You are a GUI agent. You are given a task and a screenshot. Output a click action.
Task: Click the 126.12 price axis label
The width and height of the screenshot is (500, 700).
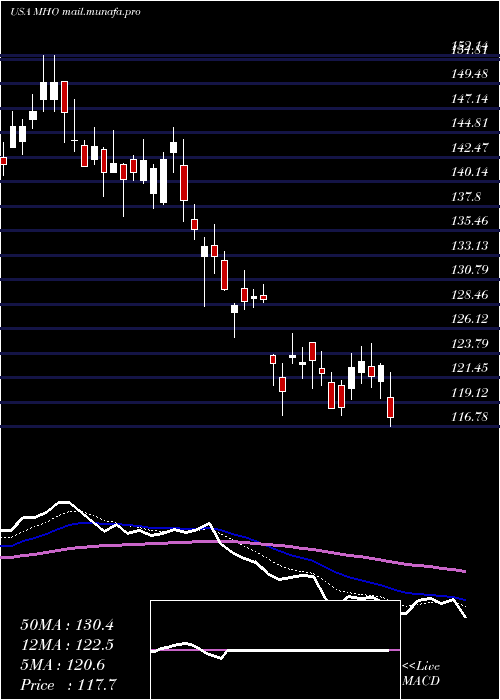pyautogui.click(x=469, y=319)
